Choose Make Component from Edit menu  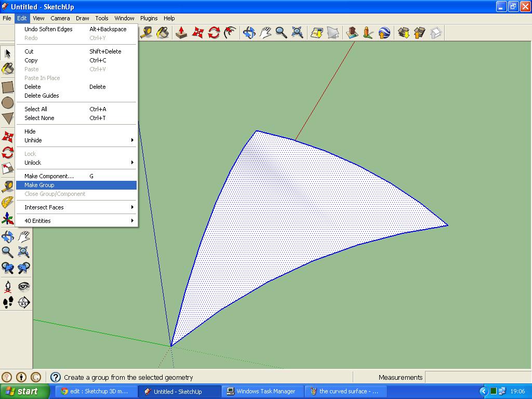click(76, 176)
